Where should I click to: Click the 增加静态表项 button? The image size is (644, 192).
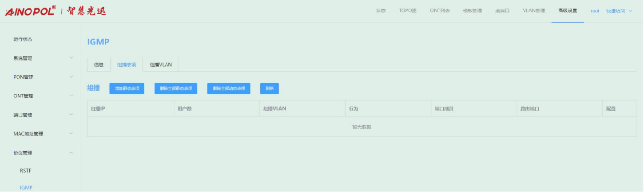[x=127, y=88]
